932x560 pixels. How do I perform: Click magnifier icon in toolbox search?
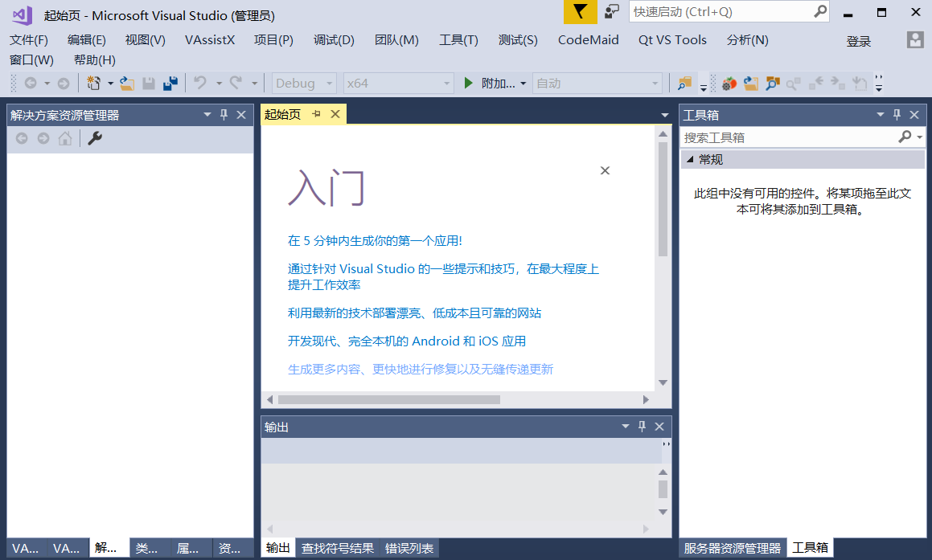pos(905,137)
